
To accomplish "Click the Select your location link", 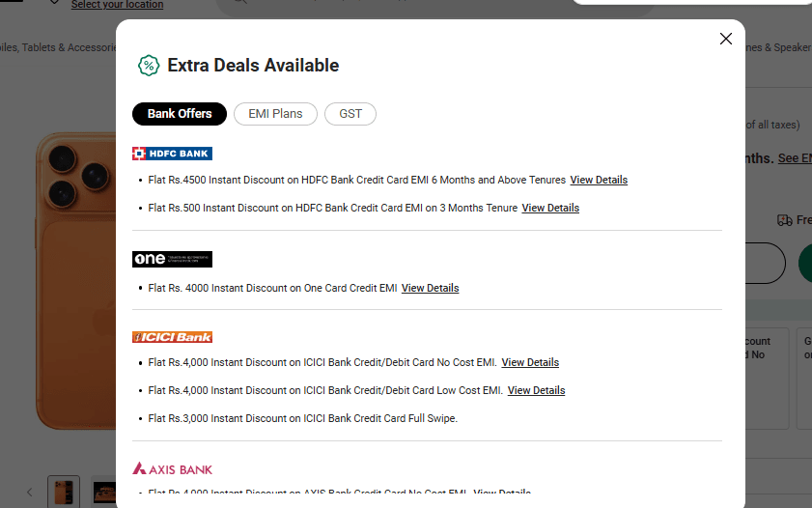I will pos(117,5).
